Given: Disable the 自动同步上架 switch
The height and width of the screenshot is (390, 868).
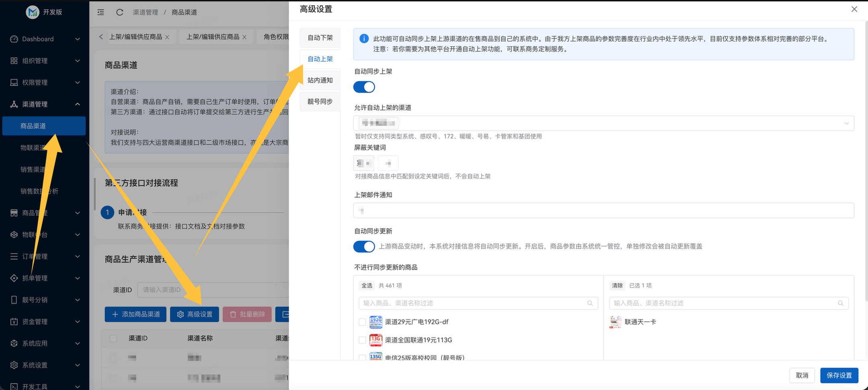Looking at the screenshot, I should pyautogui.click(x=364, y=87).
